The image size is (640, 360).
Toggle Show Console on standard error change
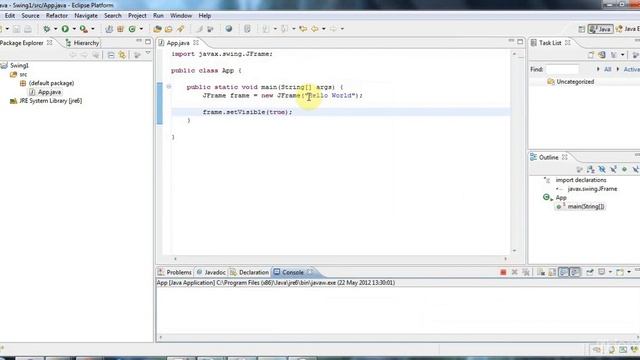575,272
